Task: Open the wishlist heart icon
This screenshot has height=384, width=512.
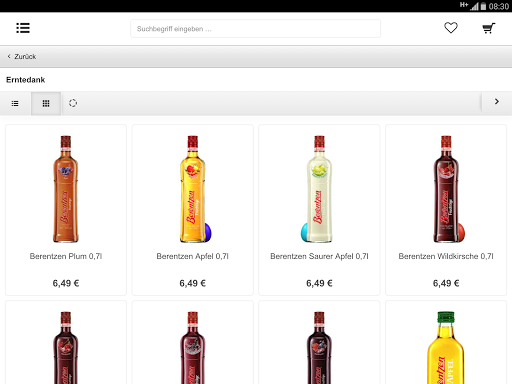Action: tap(451, 28)
